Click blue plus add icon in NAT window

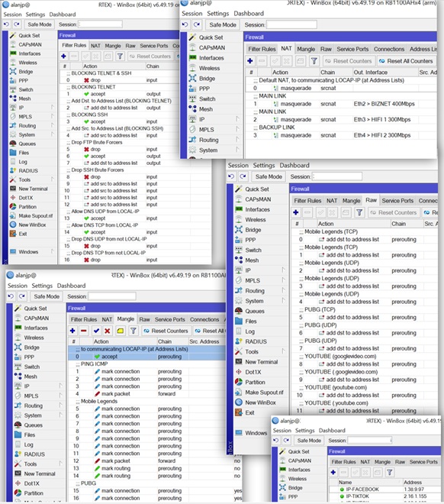250,61
